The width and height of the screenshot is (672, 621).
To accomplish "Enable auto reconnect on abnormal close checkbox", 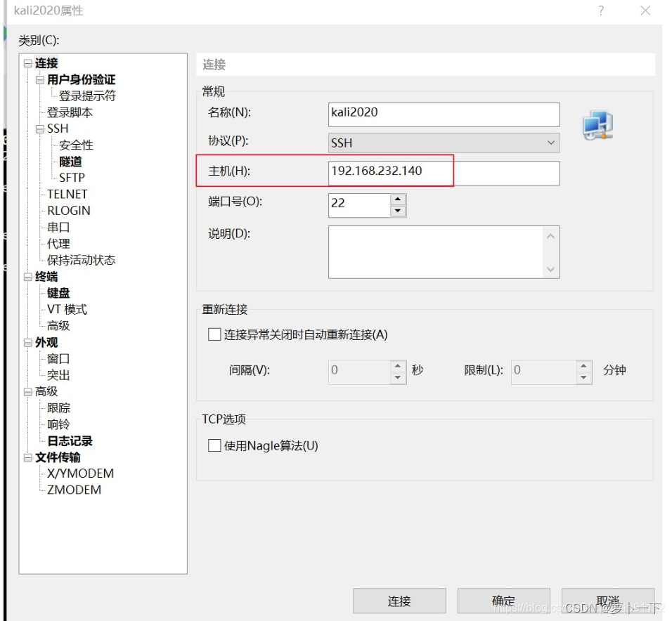I will [x=214, y=334].
